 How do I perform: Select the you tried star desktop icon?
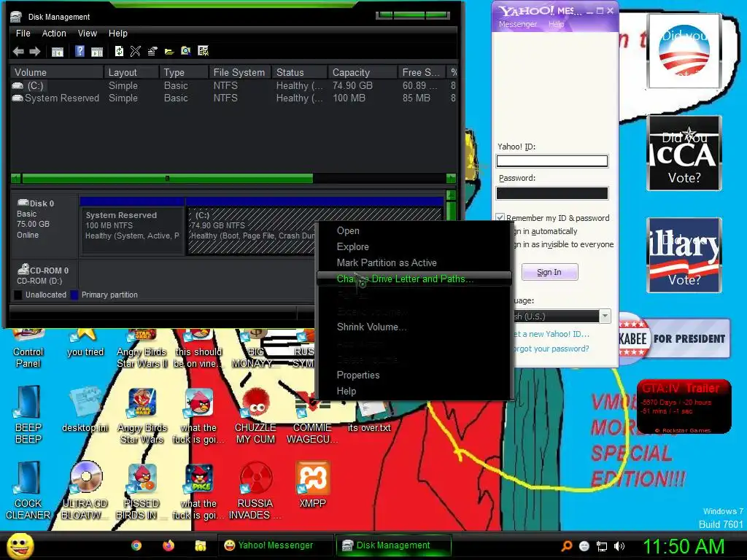[x=85, y=344]
